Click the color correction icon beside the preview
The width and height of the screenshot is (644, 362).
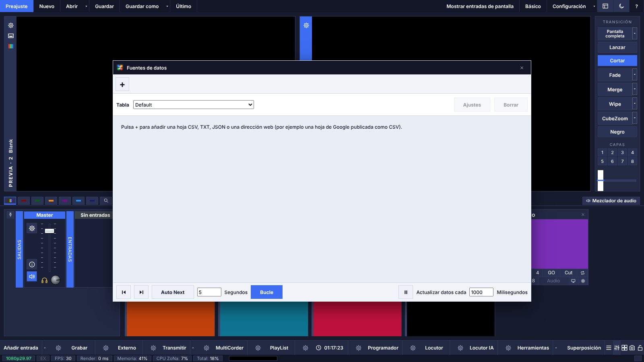11,46
